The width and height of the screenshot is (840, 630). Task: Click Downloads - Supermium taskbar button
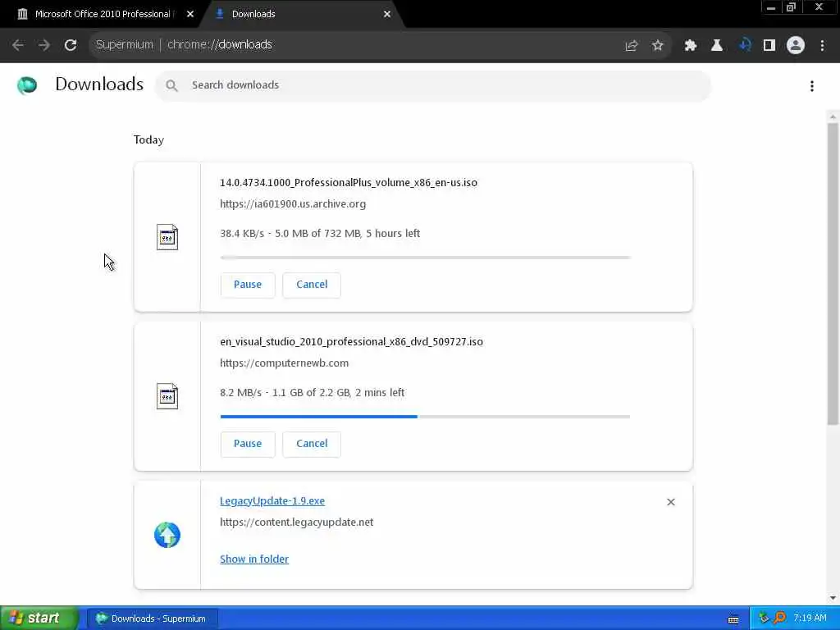[x=152, y=619]
